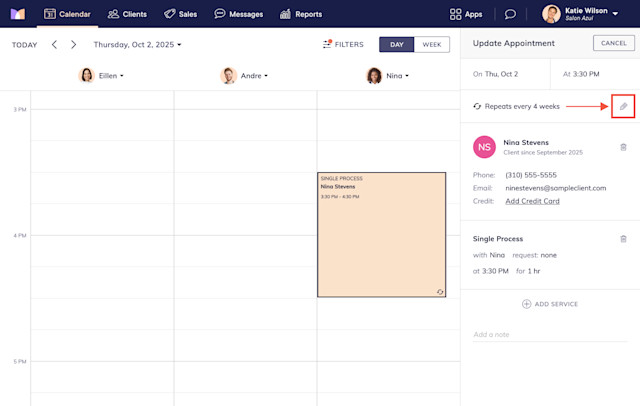Go to the Clients section
This screenshot has height=406, width=640.
click(x=127, y=14)
